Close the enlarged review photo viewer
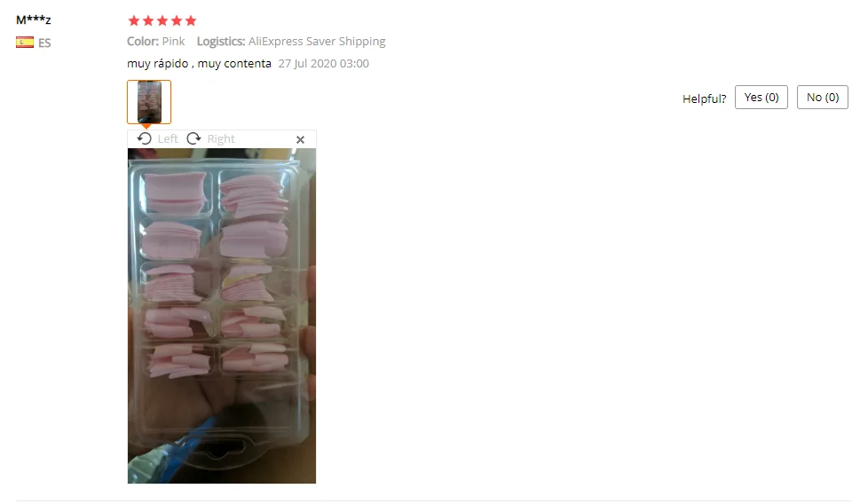Image resolution: width=852 pixels, height=504 pixels. [x=300, y=139]
